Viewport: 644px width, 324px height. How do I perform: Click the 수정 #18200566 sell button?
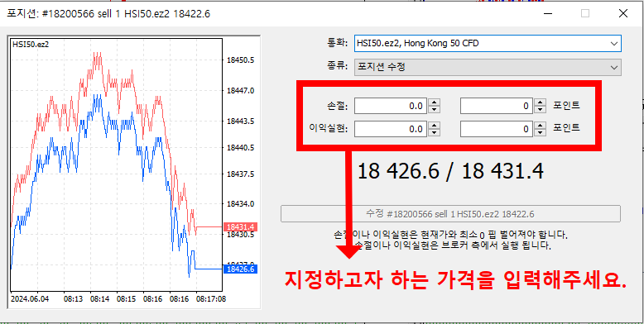(x=450, y=214)
